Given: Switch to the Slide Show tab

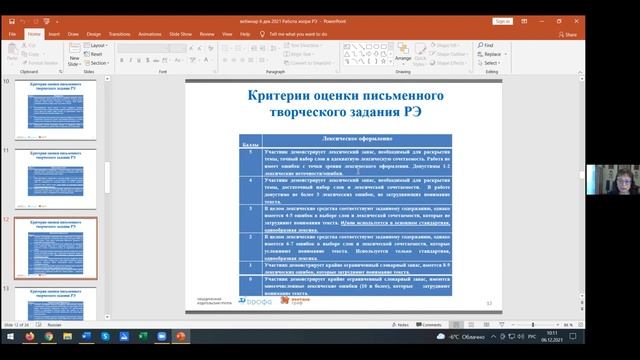Looking at the screenshot, I should [180, 34].
